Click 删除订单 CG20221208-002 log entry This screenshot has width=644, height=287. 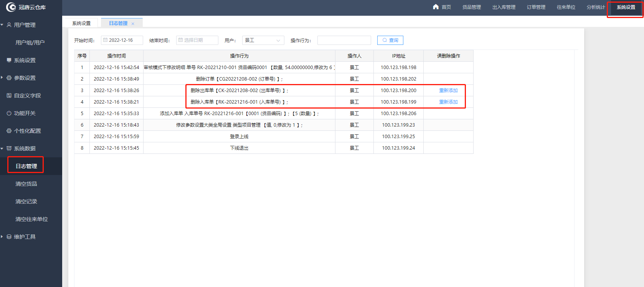click(239, 79)
